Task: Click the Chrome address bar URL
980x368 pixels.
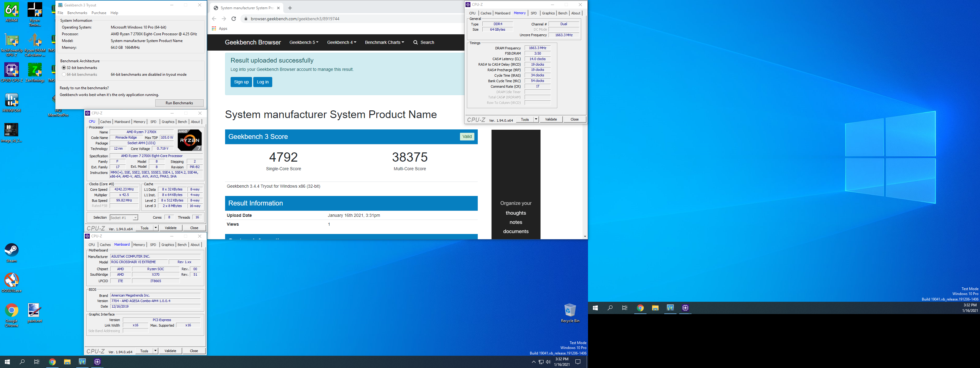Action: pyautogui.click(x=295, y=19)
